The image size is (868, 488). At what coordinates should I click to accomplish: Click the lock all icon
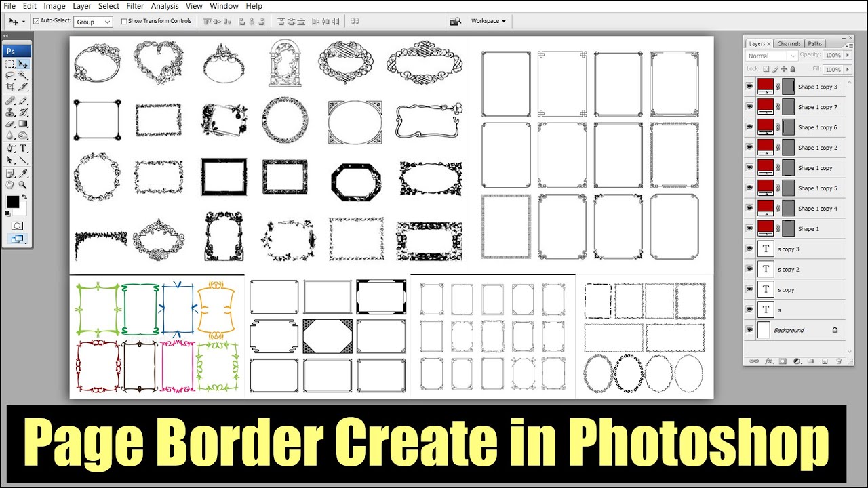coord(793,69)
